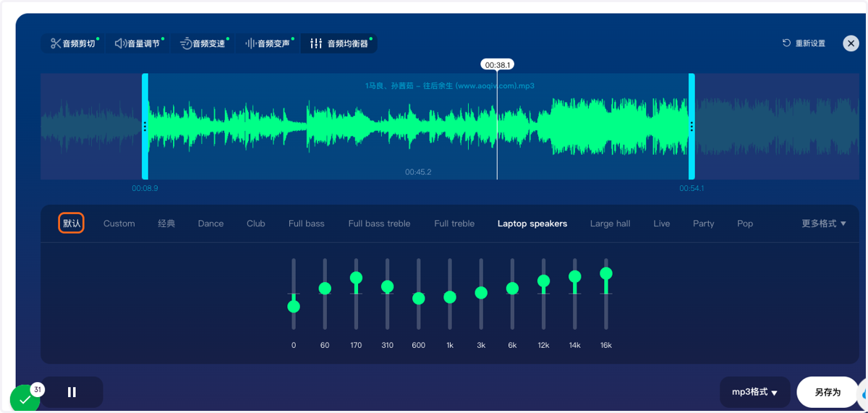
Task: Open the 音频变速 speed change tool
Action: tap(203, 43)
